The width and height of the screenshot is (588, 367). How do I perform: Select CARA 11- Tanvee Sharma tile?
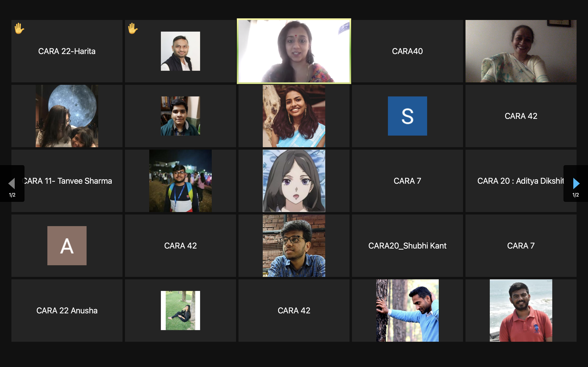click(67, 181)
